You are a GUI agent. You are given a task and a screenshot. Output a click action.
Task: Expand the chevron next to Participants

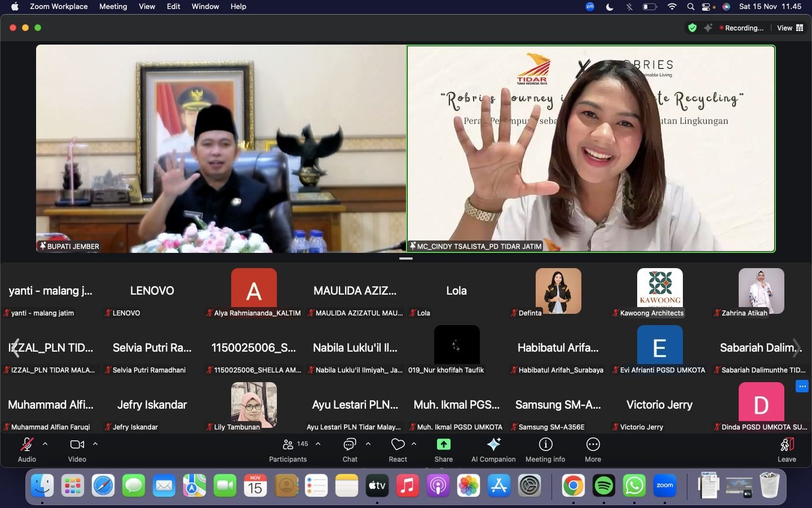[x=318, y=444]
